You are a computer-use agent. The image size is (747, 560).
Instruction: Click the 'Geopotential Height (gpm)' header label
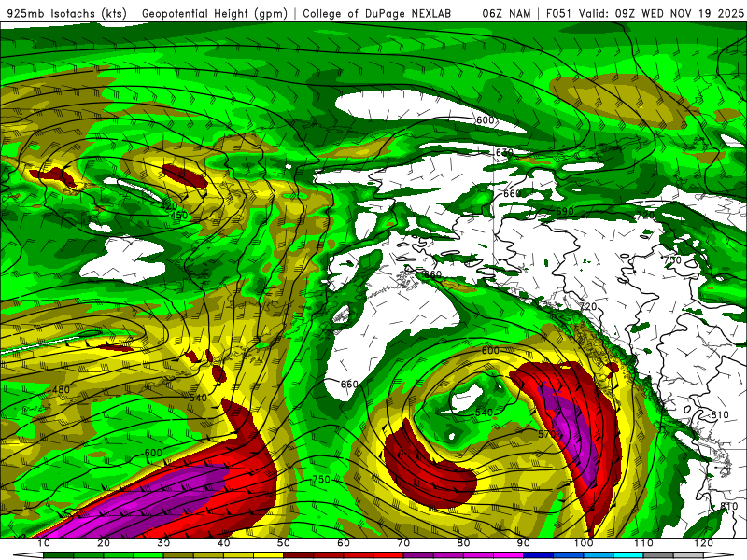[x=215, y=13]
